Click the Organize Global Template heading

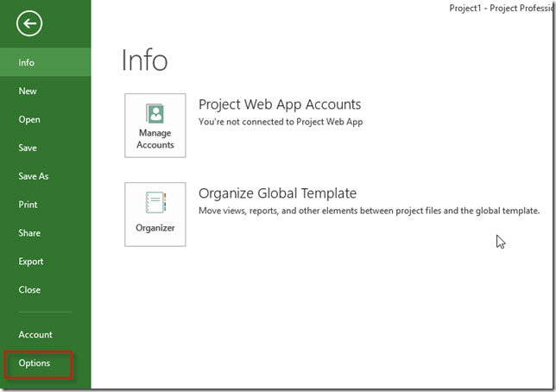click(277, 193)
